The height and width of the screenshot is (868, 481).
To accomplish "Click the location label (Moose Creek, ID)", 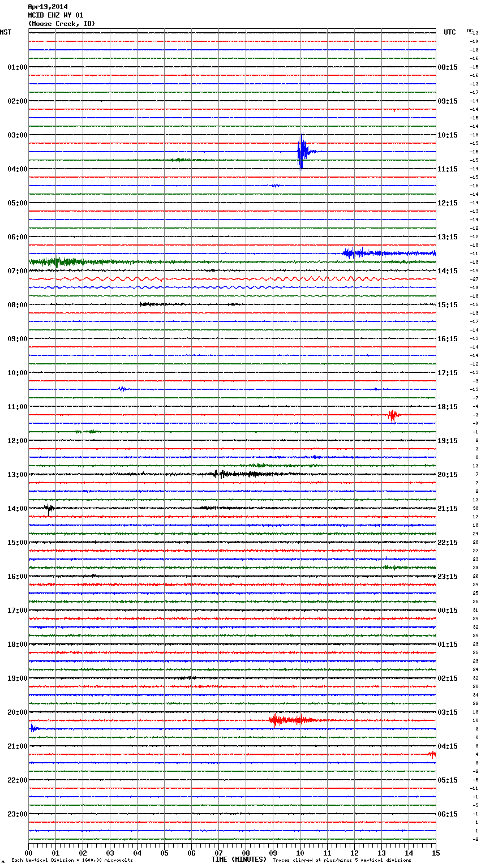I will (62, 24).
